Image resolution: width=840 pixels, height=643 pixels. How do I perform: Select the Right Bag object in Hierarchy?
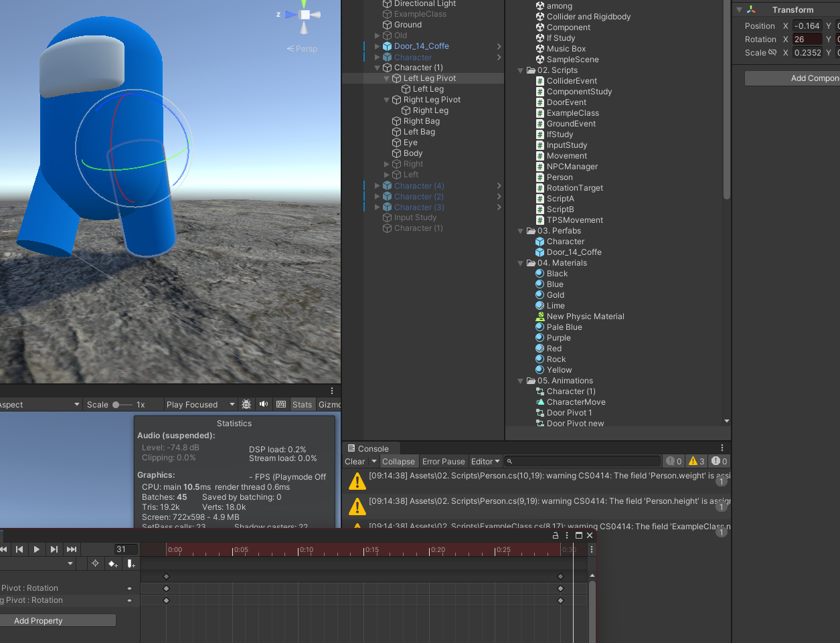(x=422, y=121)
